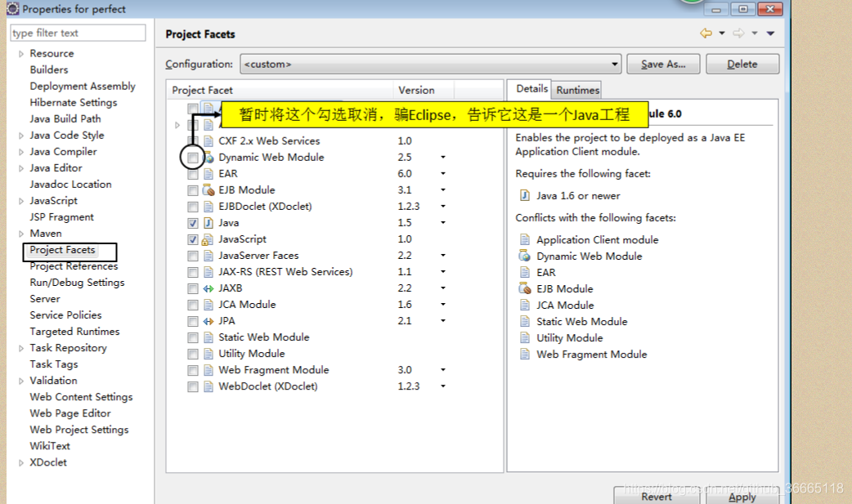The height and width of the screenshot is (504, 852).
Task: Select Targeted Runtimes in the sidebar
Action: [x=74, y=332]
